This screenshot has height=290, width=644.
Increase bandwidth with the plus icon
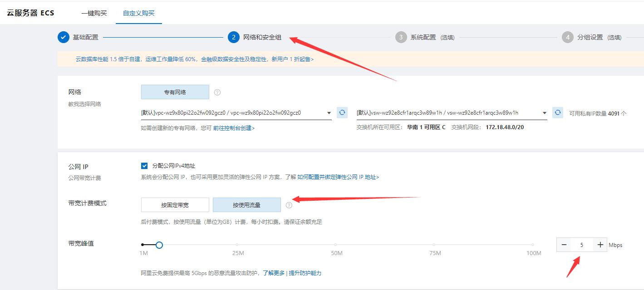pyautogui.click(x=600, y=244)
